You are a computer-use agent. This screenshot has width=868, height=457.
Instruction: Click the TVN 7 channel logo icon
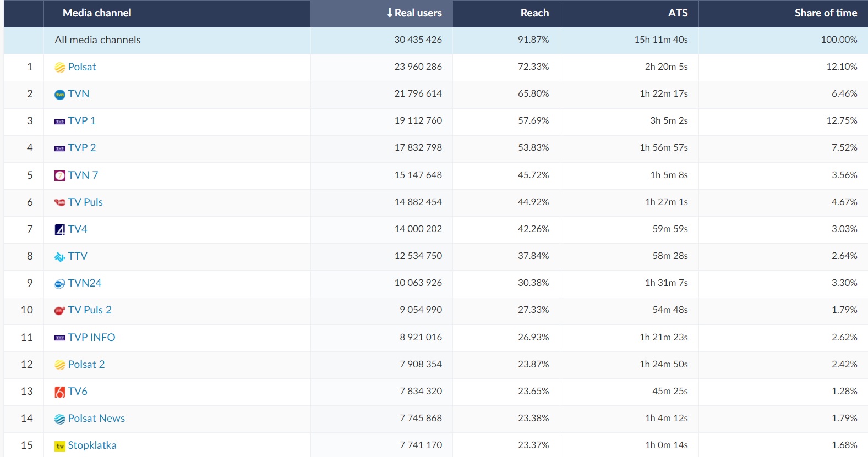[x=60, y=175]
